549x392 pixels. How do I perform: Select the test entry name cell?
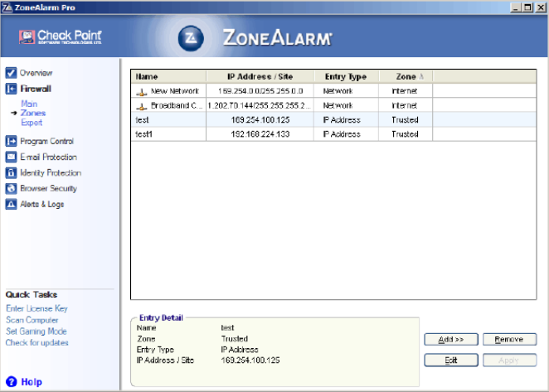(x=168, y=120)
